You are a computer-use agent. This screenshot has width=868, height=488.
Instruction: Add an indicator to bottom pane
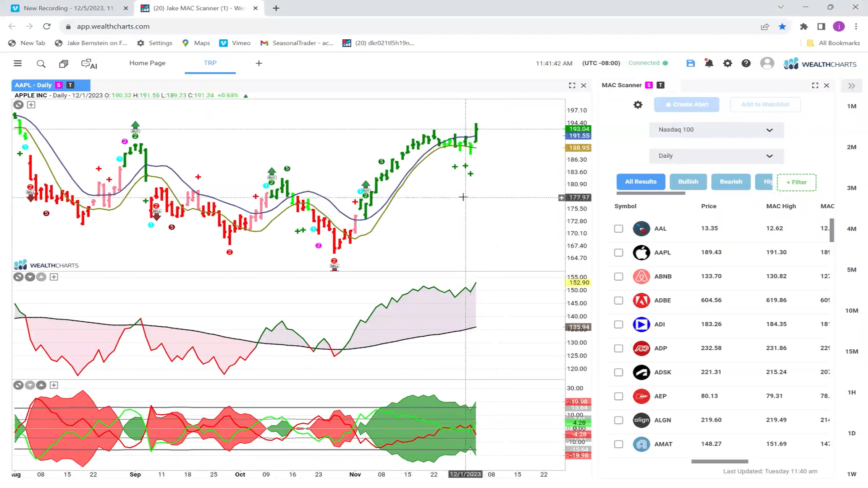point(54,385)
